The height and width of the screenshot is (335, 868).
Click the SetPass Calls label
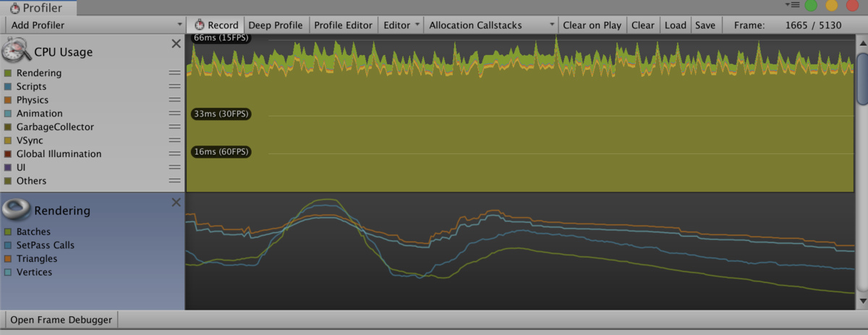tap(45, 245)
